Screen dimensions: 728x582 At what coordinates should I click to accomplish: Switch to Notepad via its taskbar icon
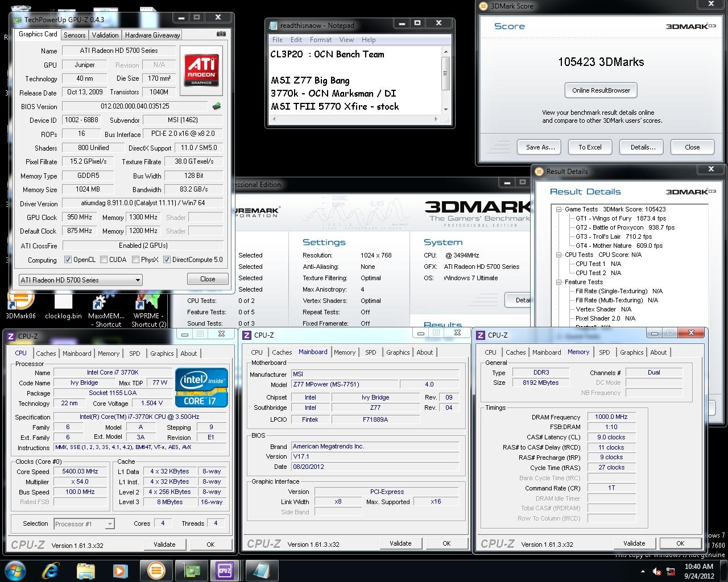click(x=262, y=570)
